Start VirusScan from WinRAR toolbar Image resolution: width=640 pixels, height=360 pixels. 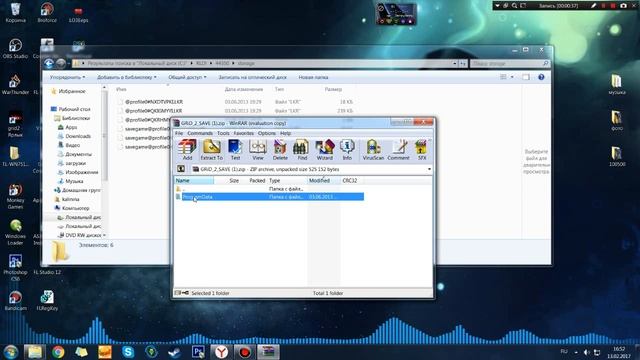pos(373,149)
